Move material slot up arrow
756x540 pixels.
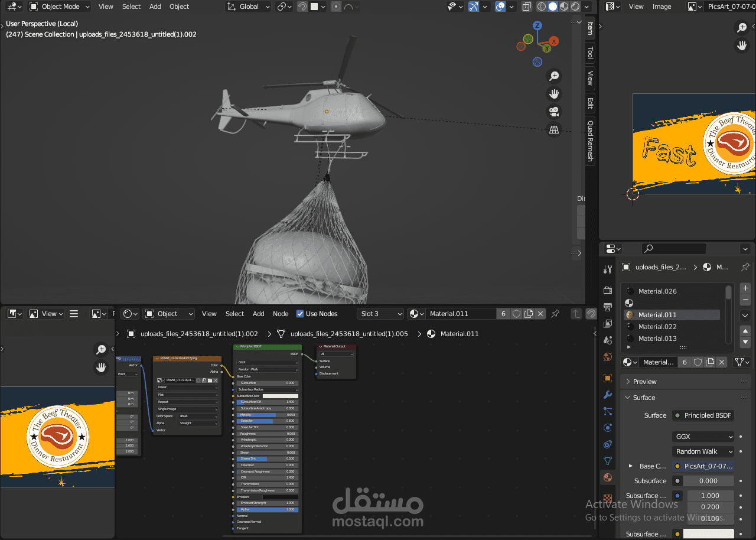pos(745,331)
